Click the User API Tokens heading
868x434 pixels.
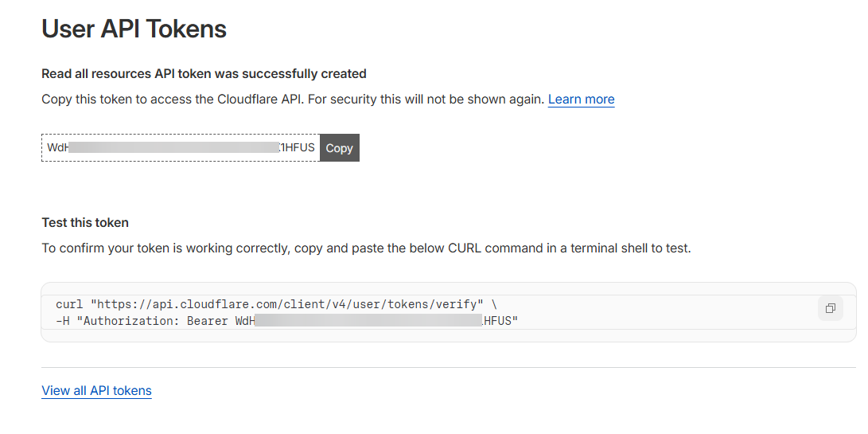point(134,29)
